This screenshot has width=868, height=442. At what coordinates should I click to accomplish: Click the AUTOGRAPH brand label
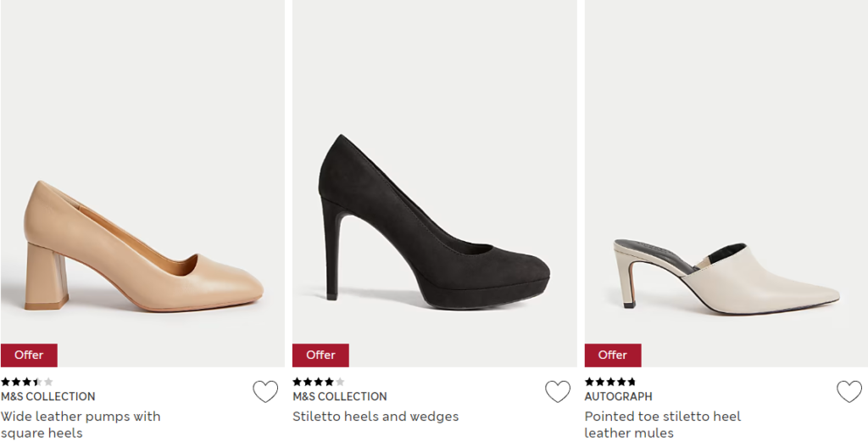click(618, 396)
